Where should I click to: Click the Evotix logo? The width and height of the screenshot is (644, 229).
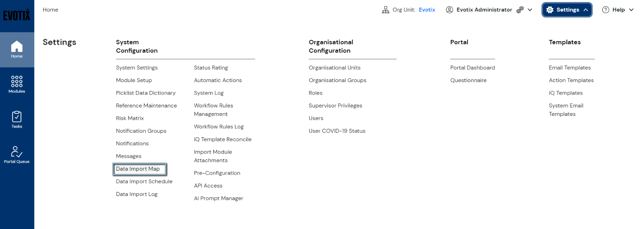click(x=17, y=15)
